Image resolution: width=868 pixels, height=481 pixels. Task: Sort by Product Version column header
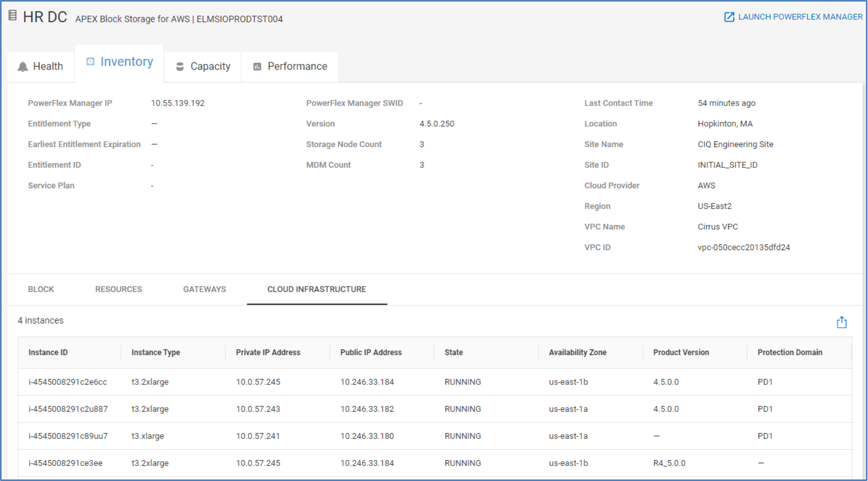[x=681, y=353]
